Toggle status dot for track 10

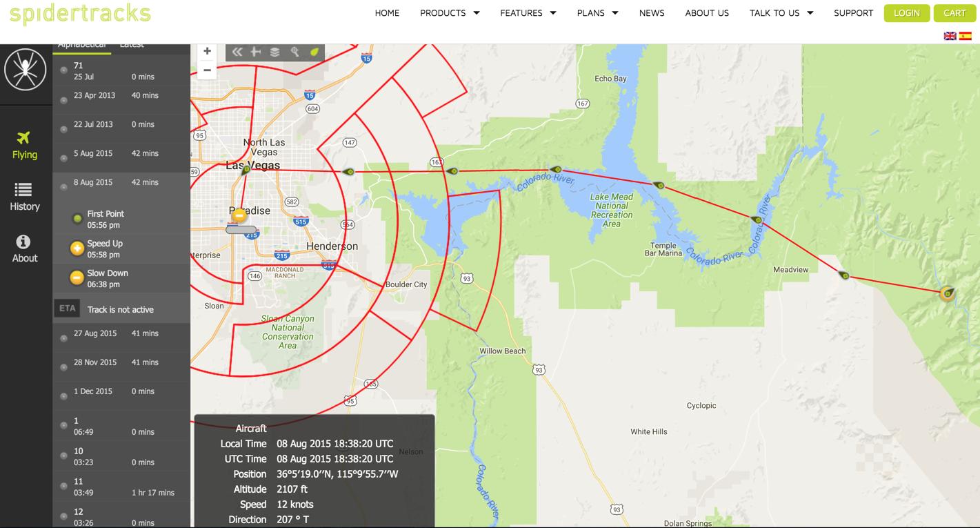[64, 456]
